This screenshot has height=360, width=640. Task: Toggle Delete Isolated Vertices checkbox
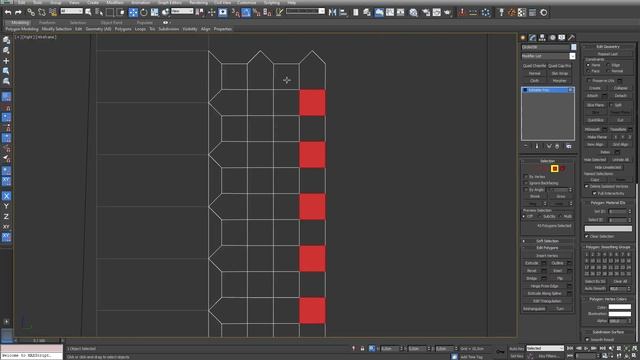(587, 187)
